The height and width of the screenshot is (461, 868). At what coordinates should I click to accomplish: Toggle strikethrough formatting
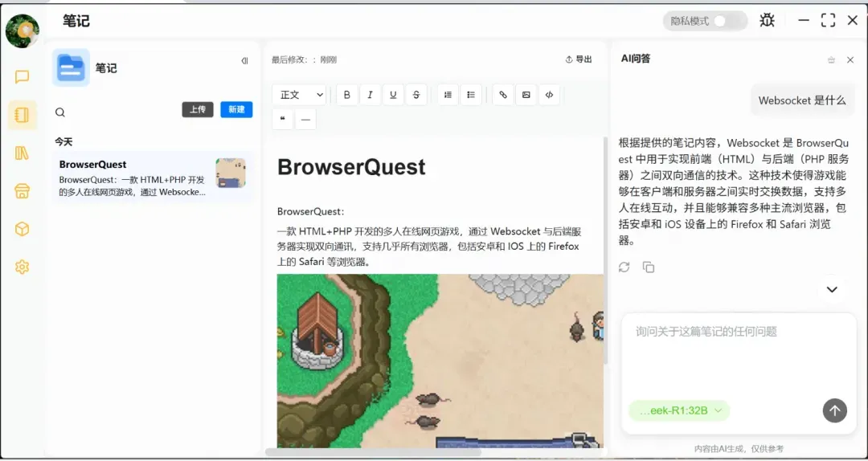point(416,95)
